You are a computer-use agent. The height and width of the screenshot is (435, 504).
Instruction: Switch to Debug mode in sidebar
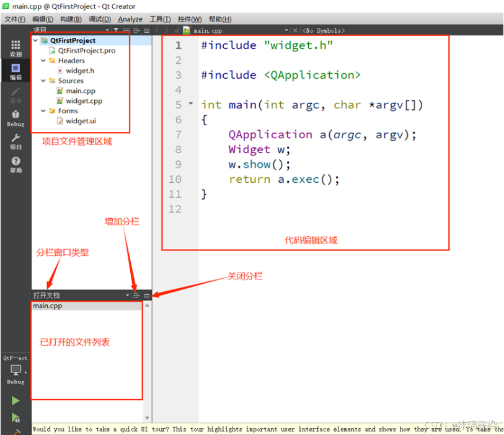pyautogui.click(x=15, y=118)
